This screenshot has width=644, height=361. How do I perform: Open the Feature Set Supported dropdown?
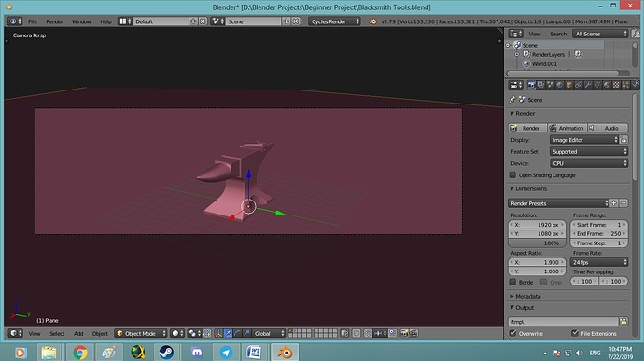589,151
